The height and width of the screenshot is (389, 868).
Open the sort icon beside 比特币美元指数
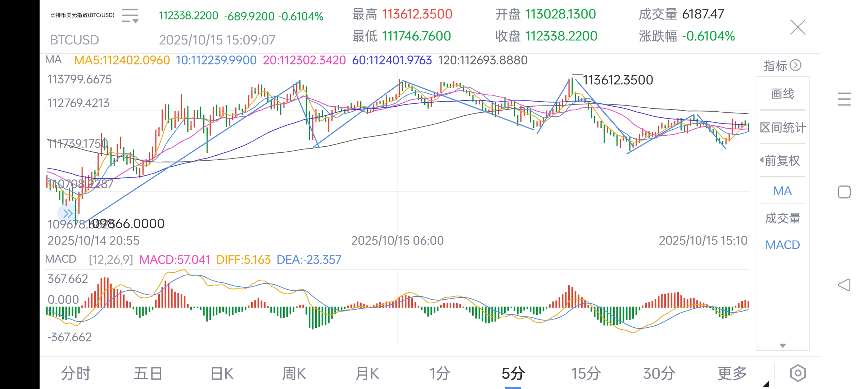[130, 16]
